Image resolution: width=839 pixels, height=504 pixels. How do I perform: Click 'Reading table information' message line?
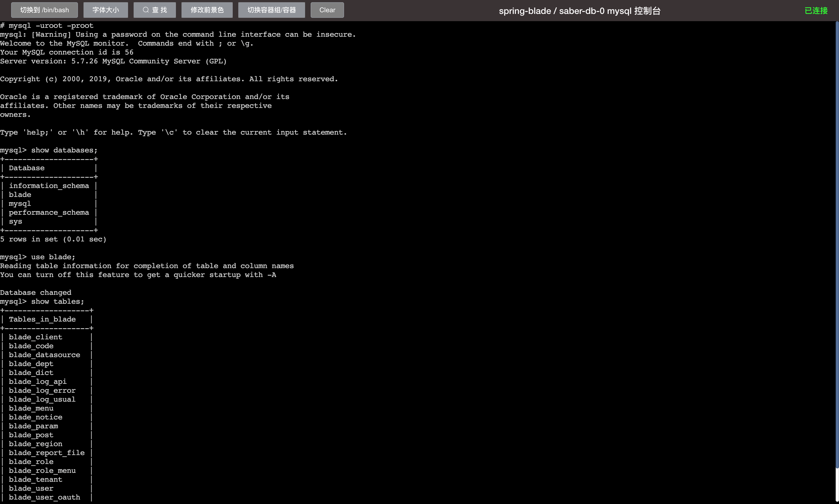point(147,266)
